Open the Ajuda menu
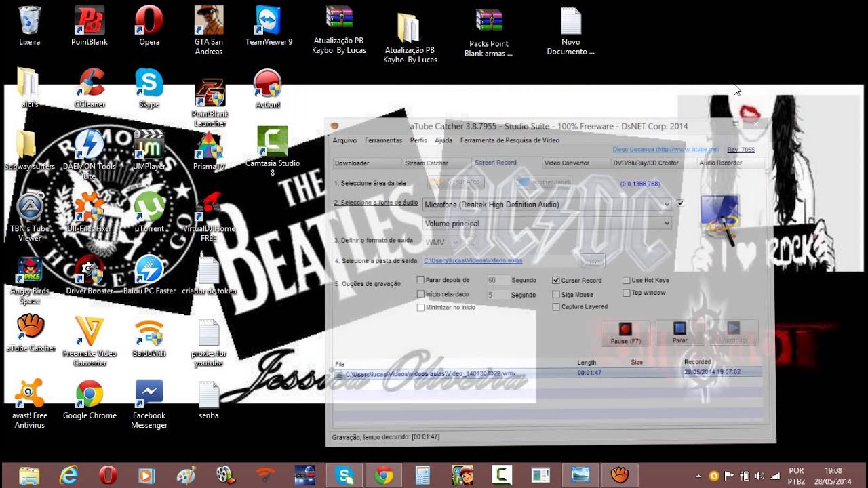Viewport: 868px width, 488px height. coord(443,140)
